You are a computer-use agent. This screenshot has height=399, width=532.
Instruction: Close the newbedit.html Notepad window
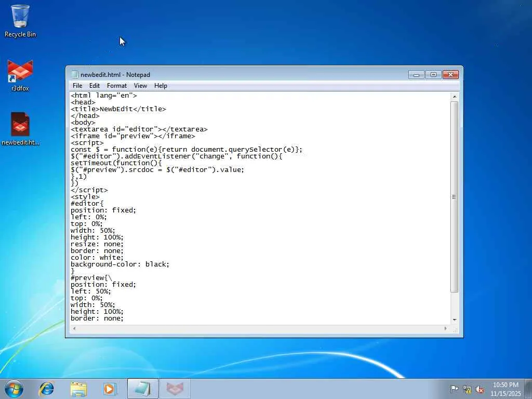[x=450, y=75]
